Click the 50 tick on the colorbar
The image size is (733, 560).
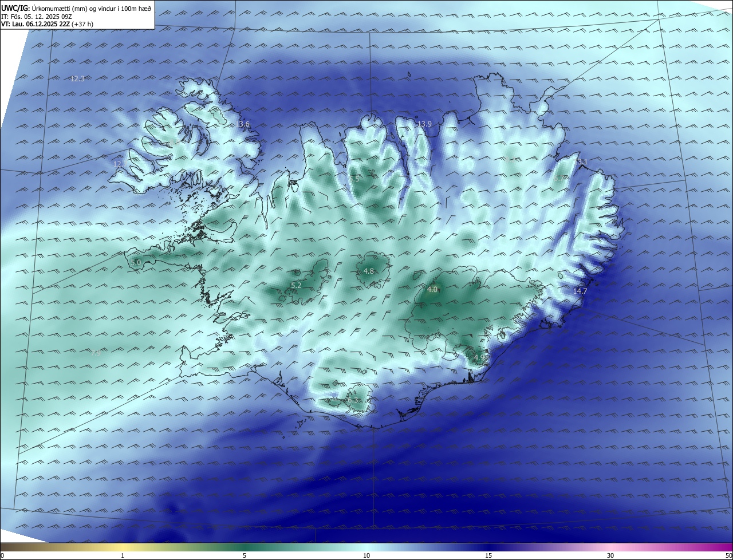(728, 555)
